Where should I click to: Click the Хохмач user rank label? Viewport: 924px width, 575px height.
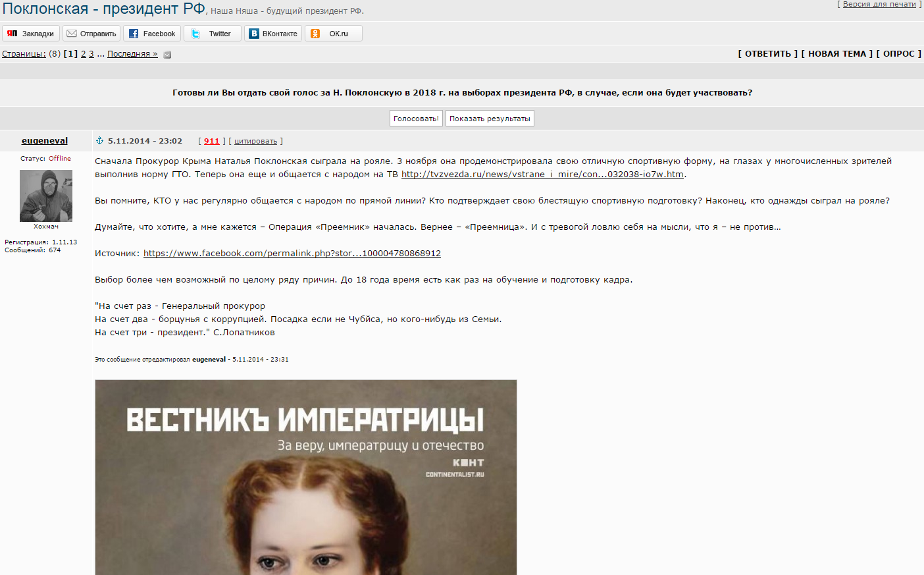point(46,227)
